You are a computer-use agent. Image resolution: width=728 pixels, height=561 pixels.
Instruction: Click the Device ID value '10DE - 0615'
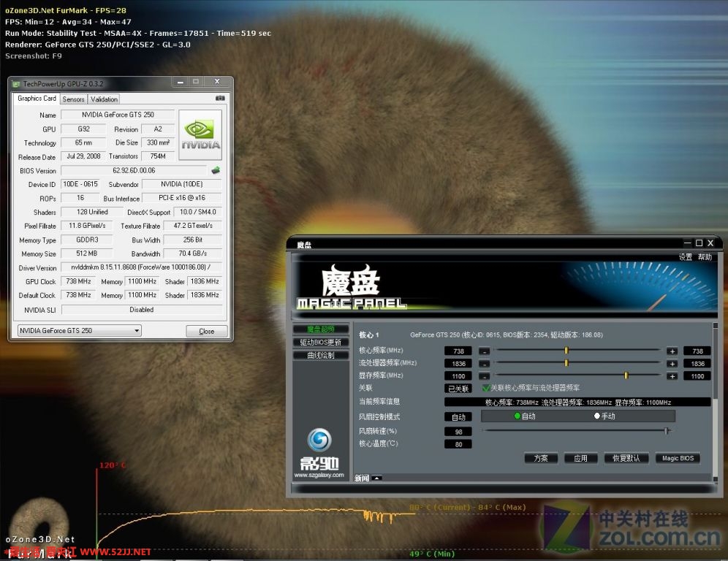click(x=80, y=184)
